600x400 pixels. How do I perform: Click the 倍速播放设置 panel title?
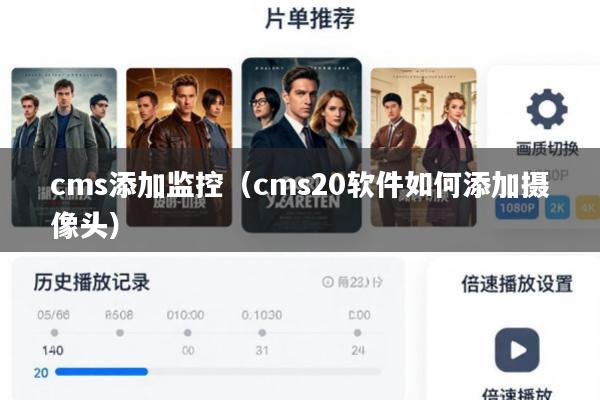(x=517, y=284)
